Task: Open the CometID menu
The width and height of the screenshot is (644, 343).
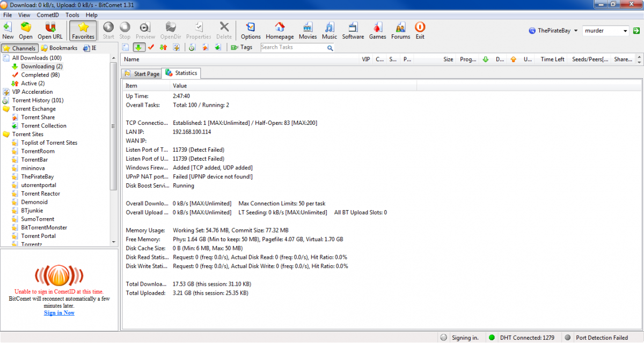Action: (48, 15)
